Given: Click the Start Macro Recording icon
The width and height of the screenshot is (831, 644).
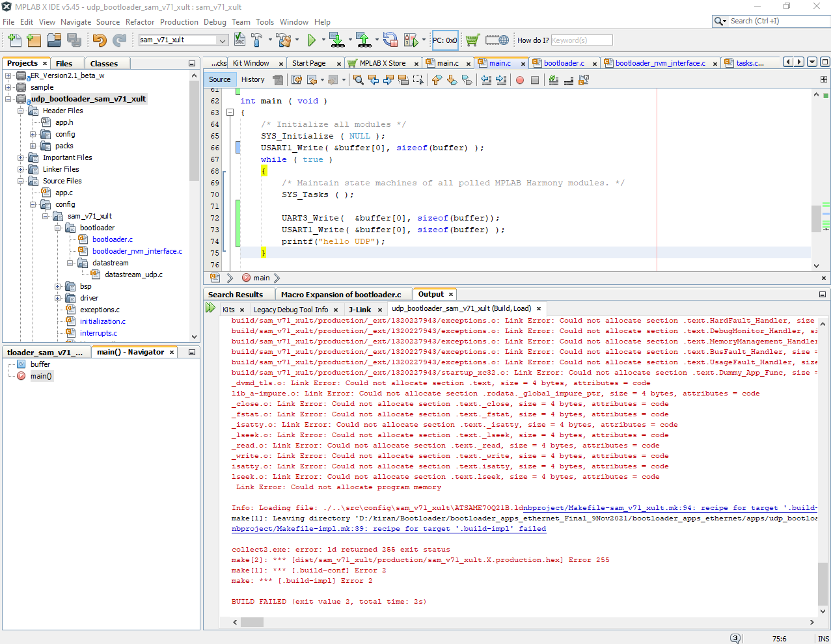Looking at the screenshot, I should pos(521,79).
